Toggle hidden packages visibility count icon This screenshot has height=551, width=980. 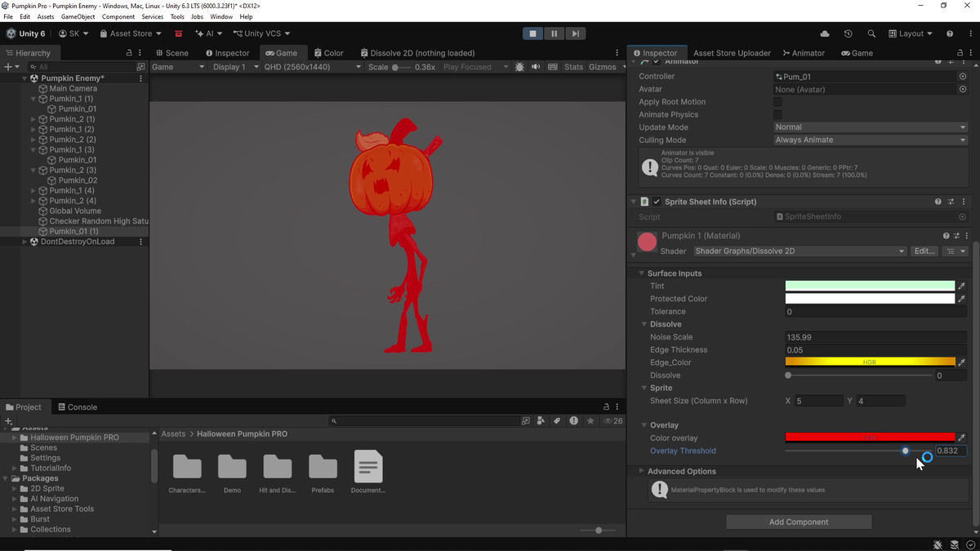(612, 421)
